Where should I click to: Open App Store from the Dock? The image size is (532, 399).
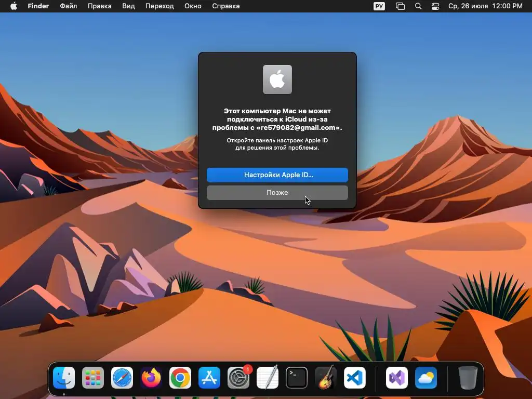tap(209, 378)
